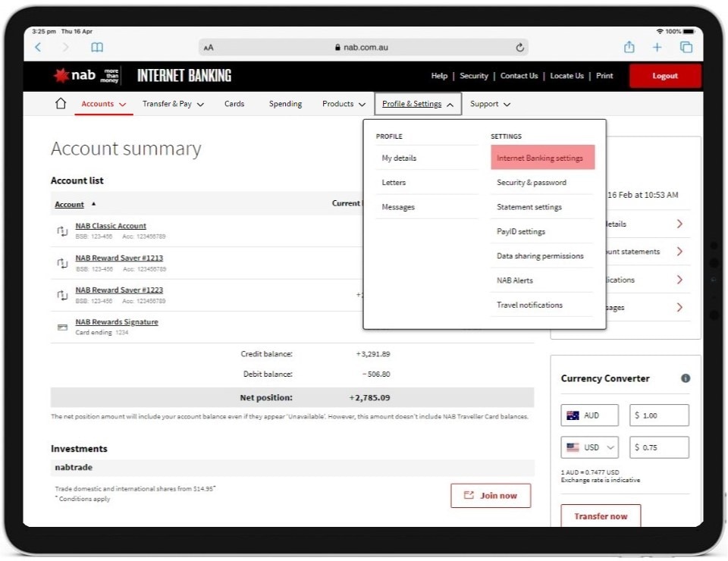
Task: Open NAB Rewards Signature account link
Action: [117, 322]
